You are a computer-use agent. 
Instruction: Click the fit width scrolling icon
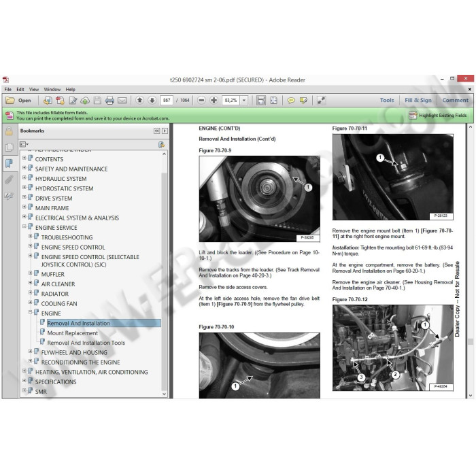[x=260, y=100]
